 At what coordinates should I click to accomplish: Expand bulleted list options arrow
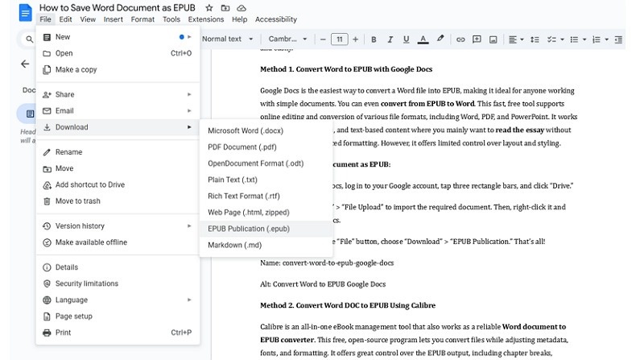(584, 39)
